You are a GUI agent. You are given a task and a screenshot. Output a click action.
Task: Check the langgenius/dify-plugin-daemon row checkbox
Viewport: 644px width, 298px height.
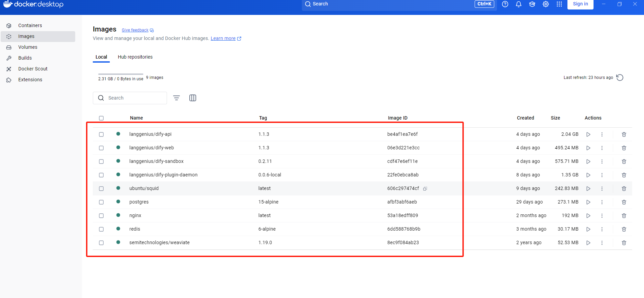101,175
